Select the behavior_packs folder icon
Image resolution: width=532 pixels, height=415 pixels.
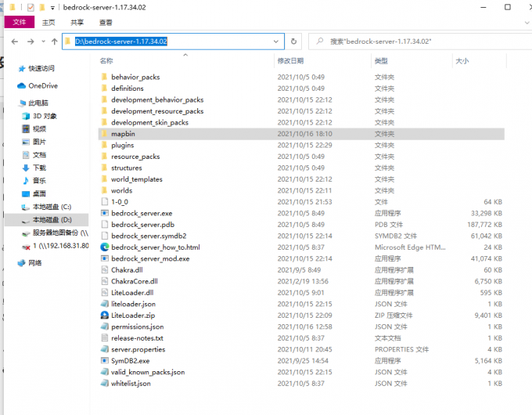(105, 77)
